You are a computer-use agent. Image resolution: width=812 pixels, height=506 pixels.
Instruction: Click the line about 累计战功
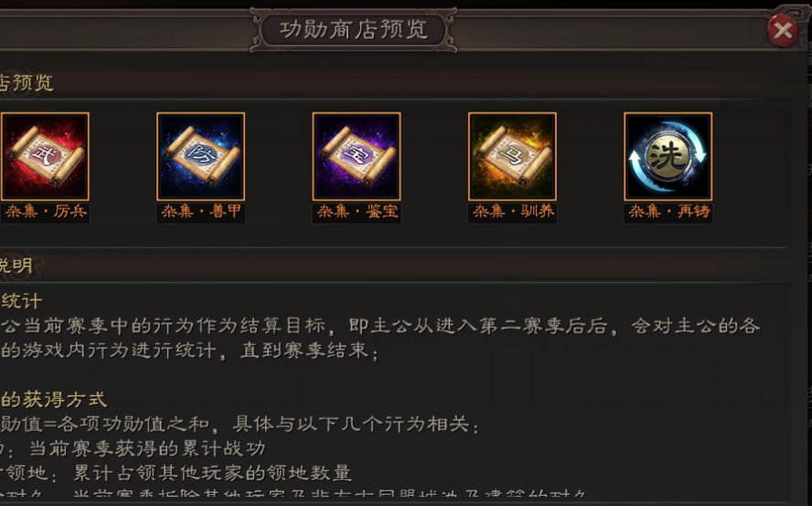pyautogui.click(x=133, y=448)
